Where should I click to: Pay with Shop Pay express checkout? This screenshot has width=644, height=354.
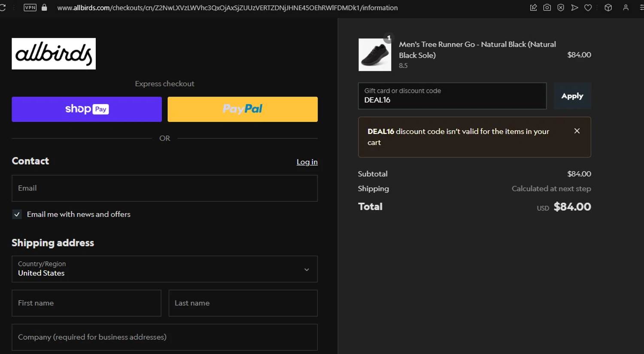pos(87,109)
